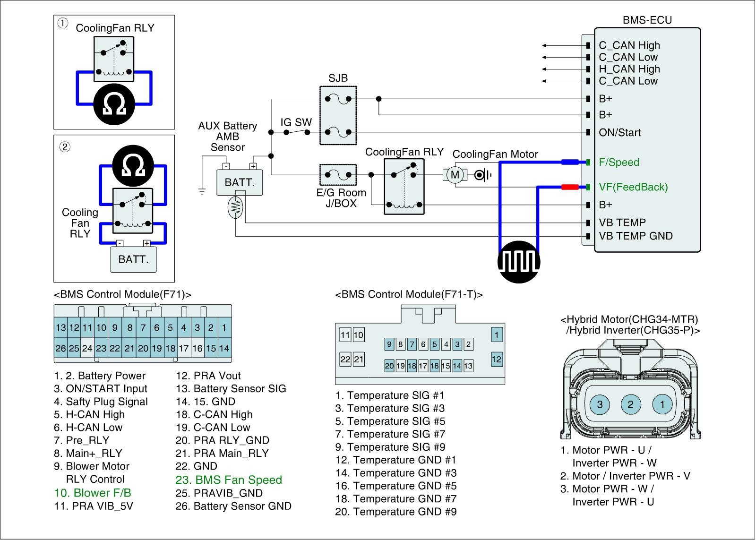The image size is (756, 540).
Task: Select pin 12 on F71-T connector
Action: [x=496, y=359]
